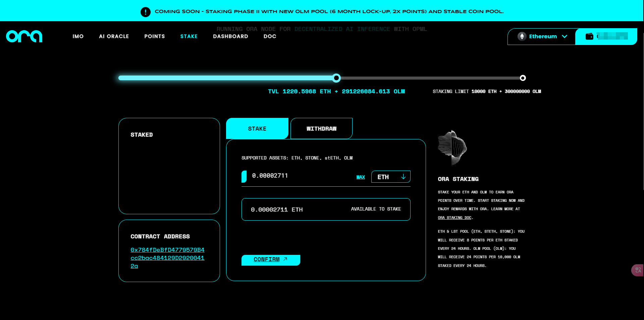Click the translate floating icon
Screen dimensions: 644x320
[638, 270]
